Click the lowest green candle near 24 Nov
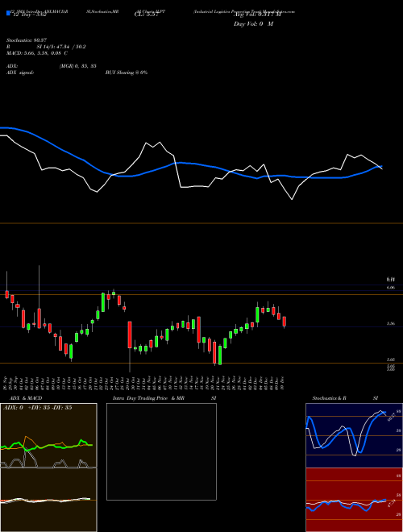This screenshot has height=532, width=403. coord(220,355)
